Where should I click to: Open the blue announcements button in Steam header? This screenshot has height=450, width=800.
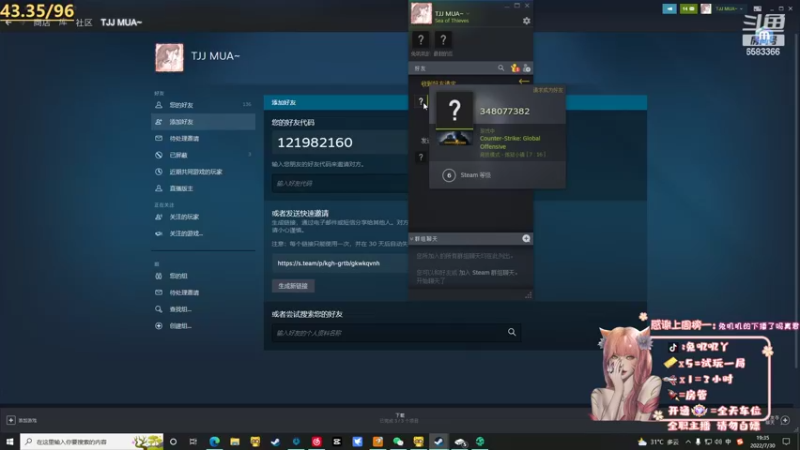tap(669, 9)
